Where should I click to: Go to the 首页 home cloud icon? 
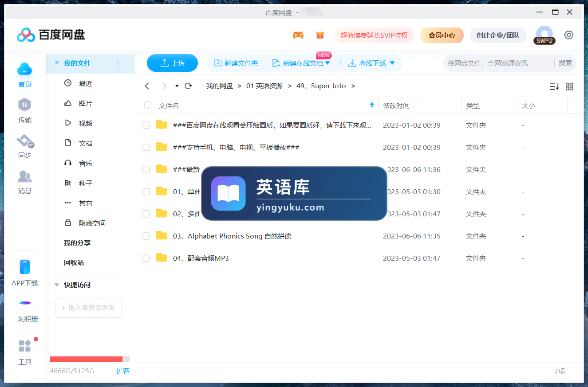(25, 69)
